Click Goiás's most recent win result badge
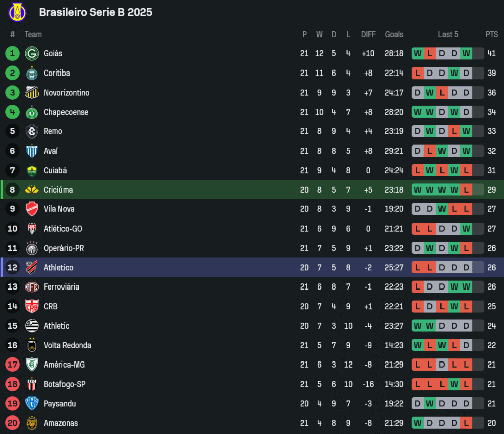504x434 pixels. [466, 53]
